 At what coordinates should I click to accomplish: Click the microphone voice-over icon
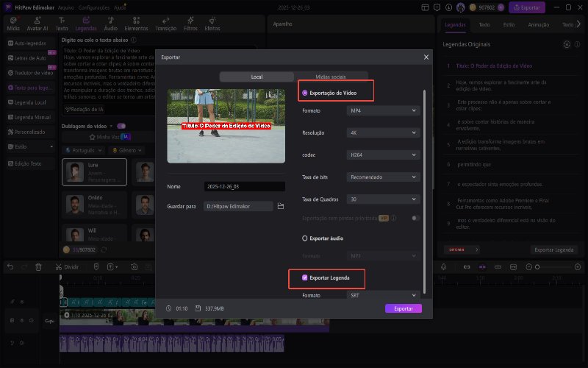coord(444,267)
